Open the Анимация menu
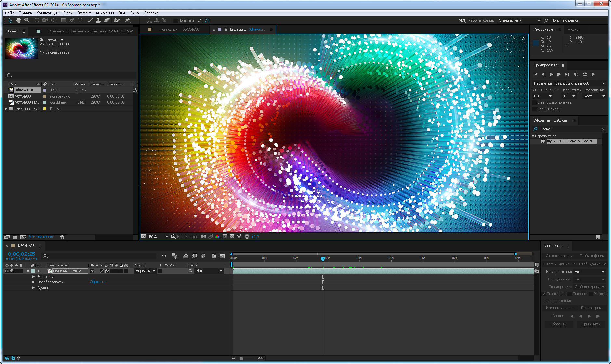This screenshot has height=364, width=611. point(105,13)
